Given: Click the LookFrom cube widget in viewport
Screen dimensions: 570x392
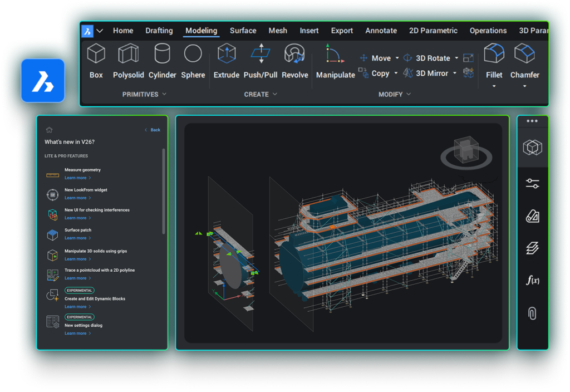Looking at the screenshot, I should (x=466, y=149).
